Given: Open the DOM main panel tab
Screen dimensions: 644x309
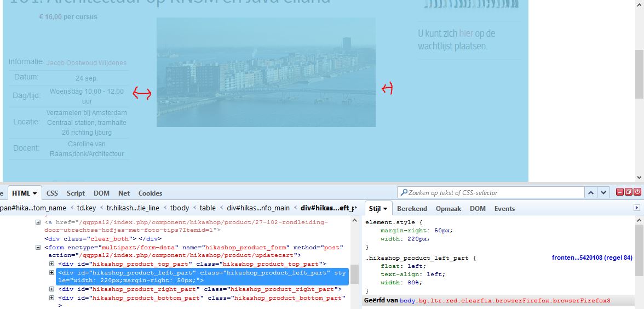Looking at the screenshot, I should (101, 193).
